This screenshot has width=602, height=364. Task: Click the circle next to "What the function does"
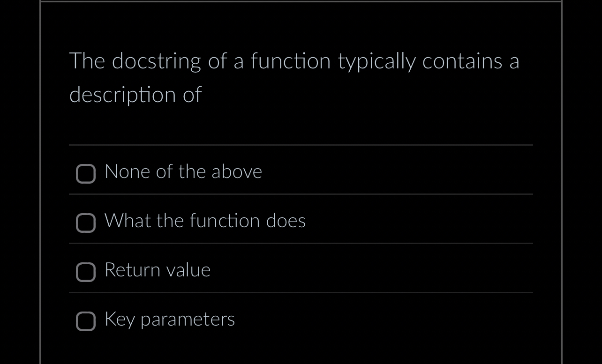tap(86, 223)
